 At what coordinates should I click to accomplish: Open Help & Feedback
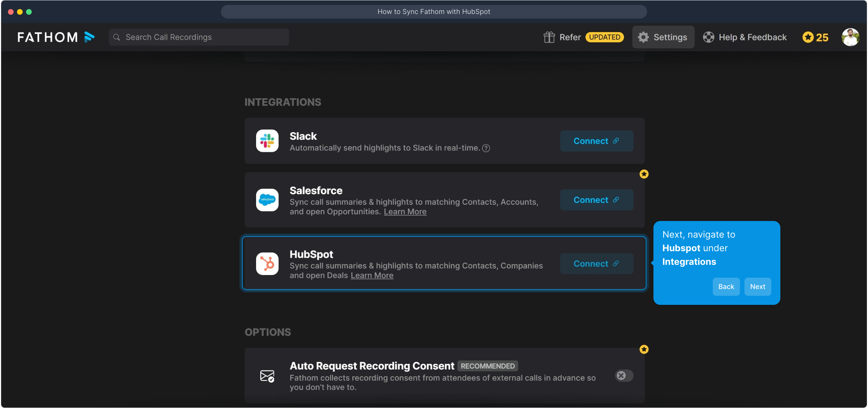click(744, 37)
